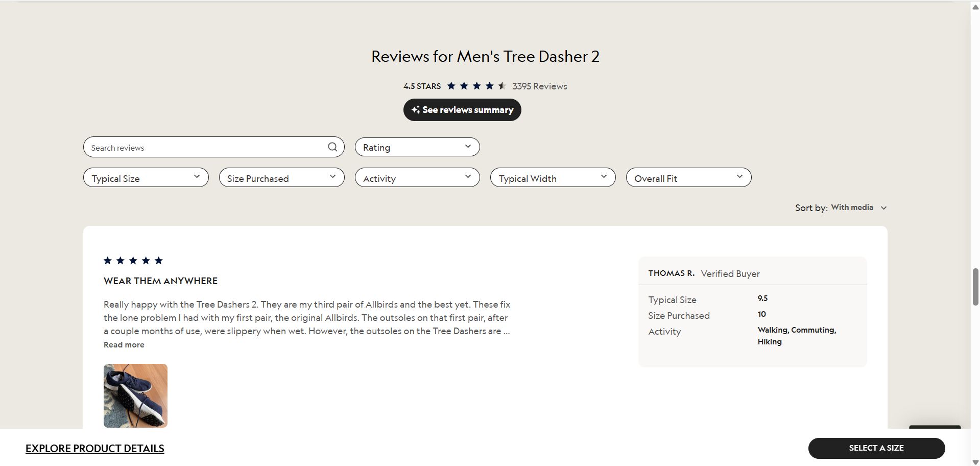Click the five-star rating of Thomas's review
Screen dimensions: 980x466
coord(133,261)
